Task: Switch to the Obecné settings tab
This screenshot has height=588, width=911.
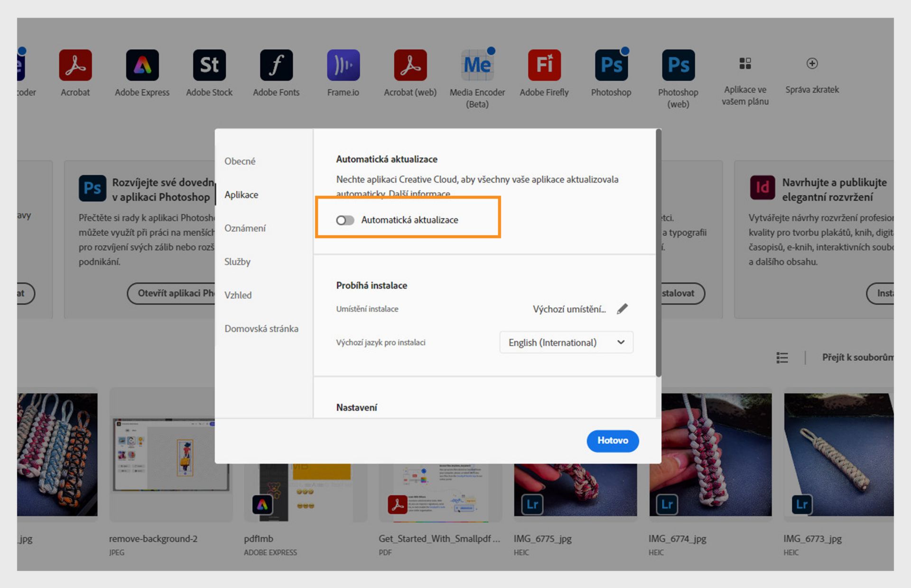Action: click(240, 161)
